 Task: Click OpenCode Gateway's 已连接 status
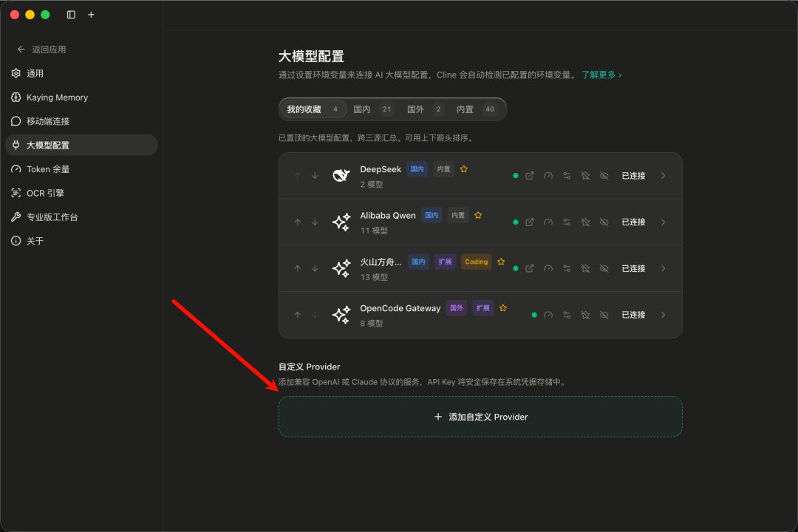tap(633, 315)
